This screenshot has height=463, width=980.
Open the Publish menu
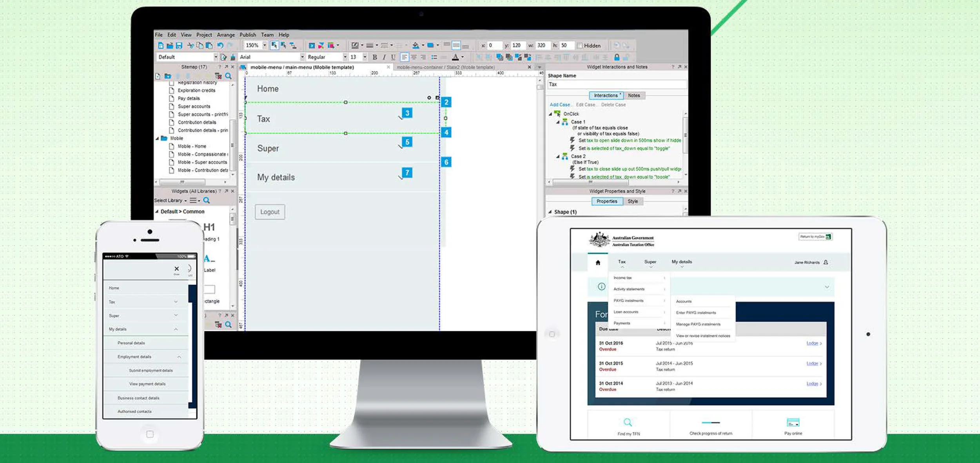tap(247, 35)
